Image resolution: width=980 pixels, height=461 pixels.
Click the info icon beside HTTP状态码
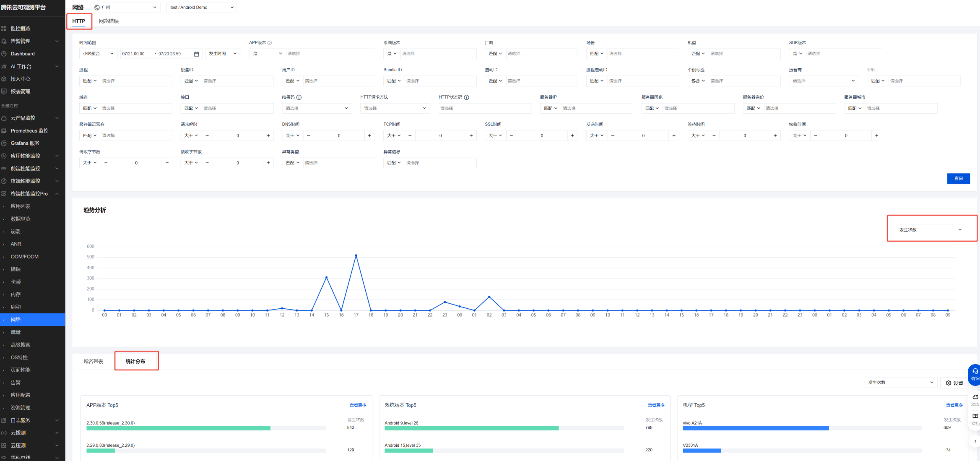[466, 97]
